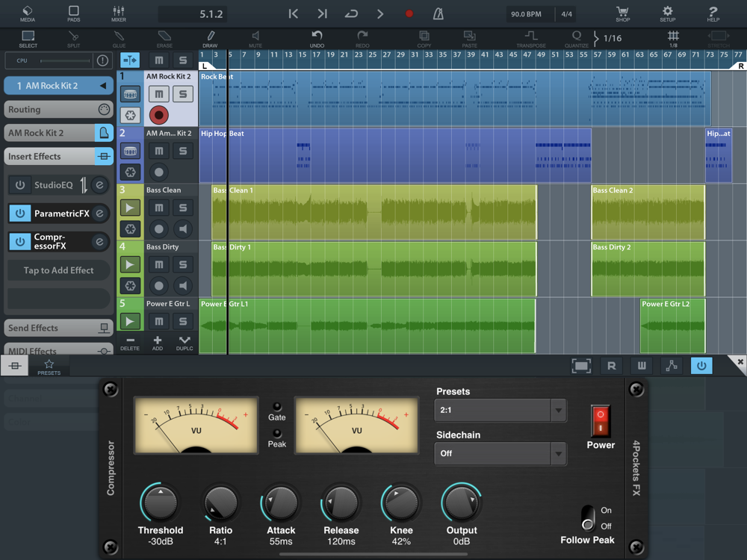Toggle the compressor red Power switch
Screen dimensions: 747x560
click(x=601, y=421)
